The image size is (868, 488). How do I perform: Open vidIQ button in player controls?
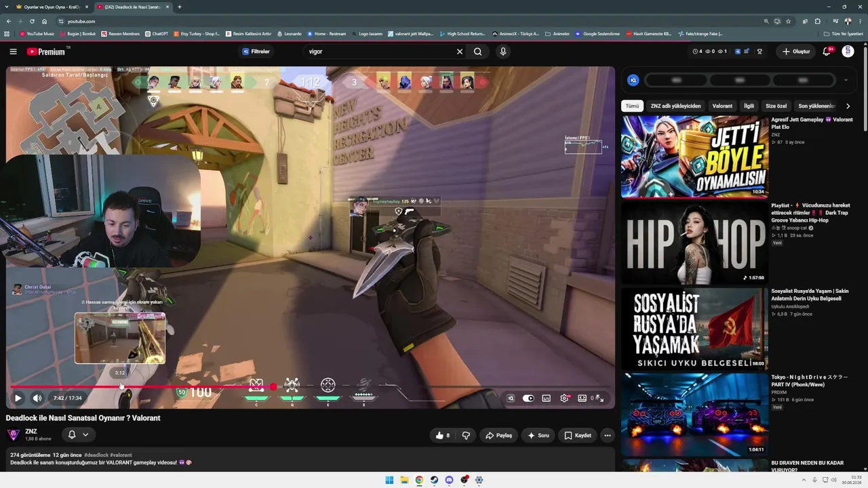(511, 398)
